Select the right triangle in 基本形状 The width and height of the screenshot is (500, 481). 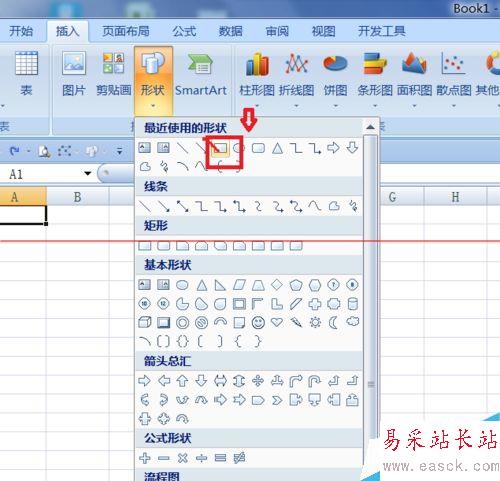[220, 285]
